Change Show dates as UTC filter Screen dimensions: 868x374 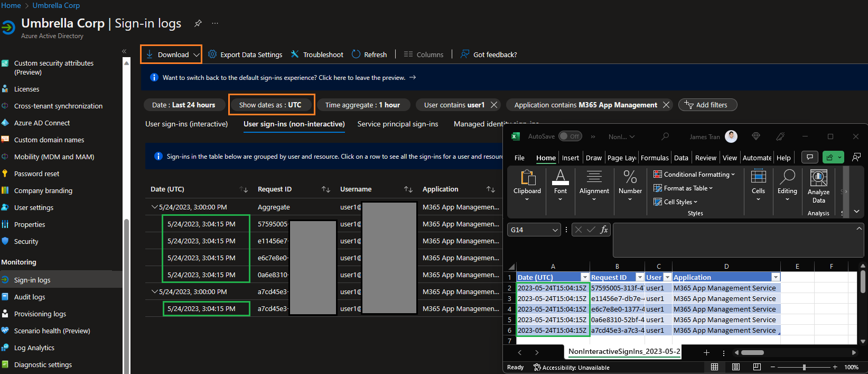click(x=270, y=105)
